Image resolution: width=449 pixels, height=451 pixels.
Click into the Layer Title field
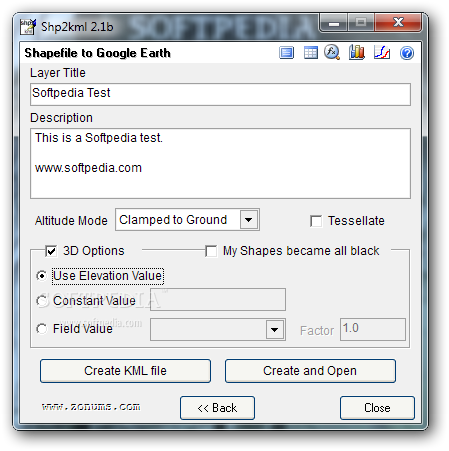[220, 95]
